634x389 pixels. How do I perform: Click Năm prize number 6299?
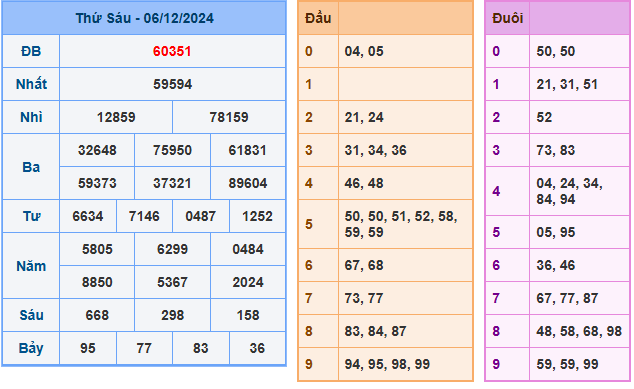point(172,249)
